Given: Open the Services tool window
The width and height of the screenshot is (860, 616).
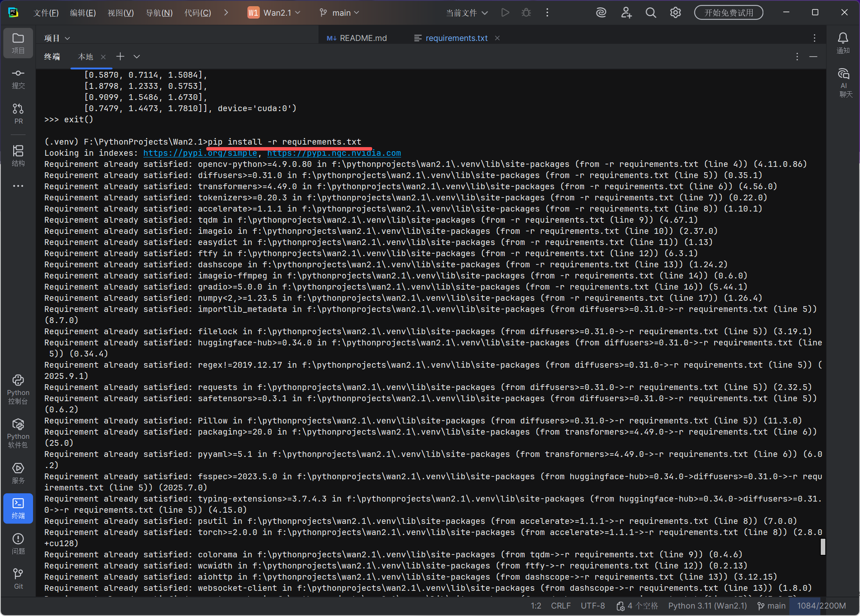Looking at the screenshot, I should (18, 473).
